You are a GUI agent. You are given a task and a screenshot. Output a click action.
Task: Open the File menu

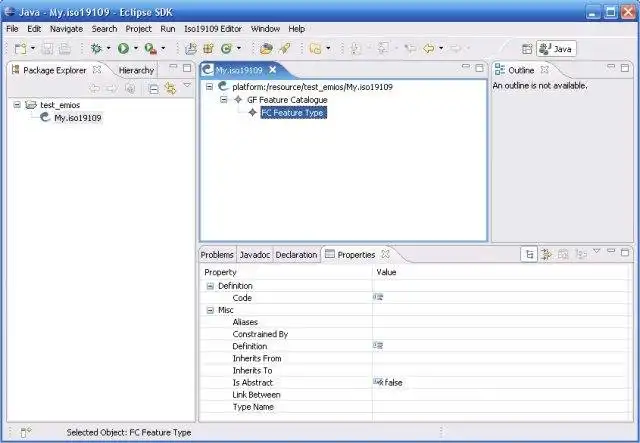[x=12, y=29]
